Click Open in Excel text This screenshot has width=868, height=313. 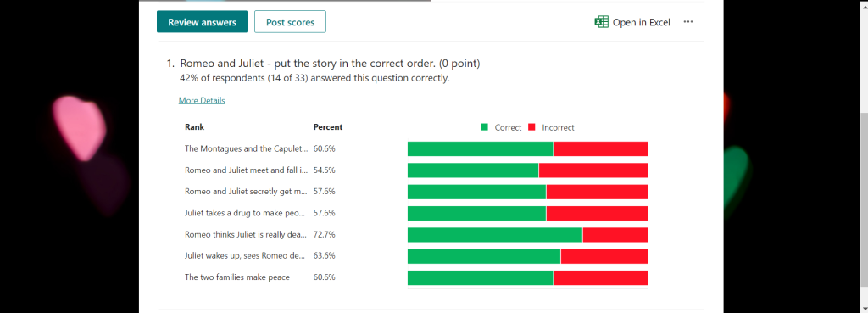coord(641,22)
